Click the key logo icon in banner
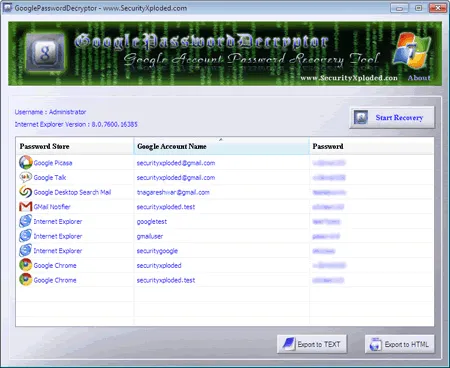This screenshot has width=450, height=368. click(x=45, y=52)
